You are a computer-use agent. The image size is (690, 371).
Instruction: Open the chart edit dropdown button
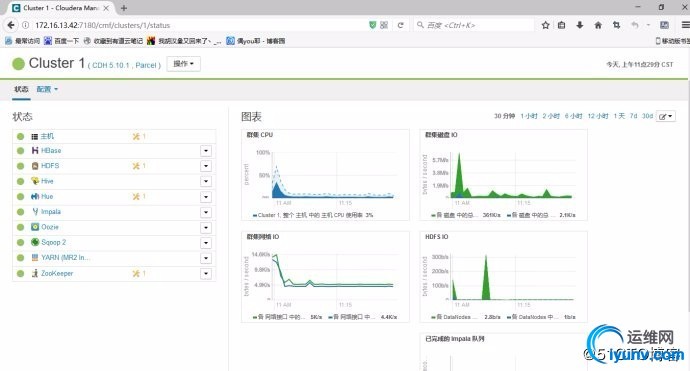665,116
